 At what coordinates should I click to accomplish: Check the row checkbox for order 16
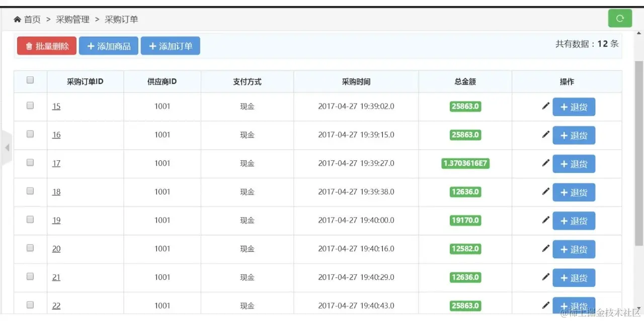[30, 135]
